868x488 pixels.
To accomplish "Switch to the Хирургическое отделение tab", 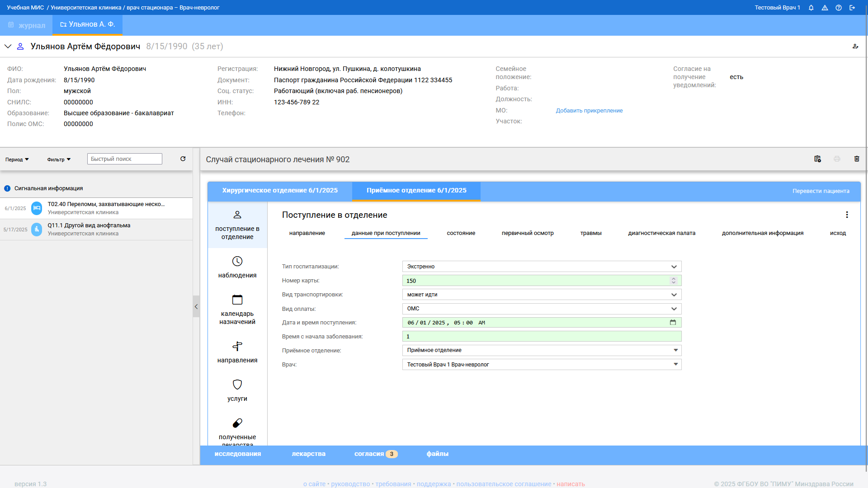I will point(280,190).
